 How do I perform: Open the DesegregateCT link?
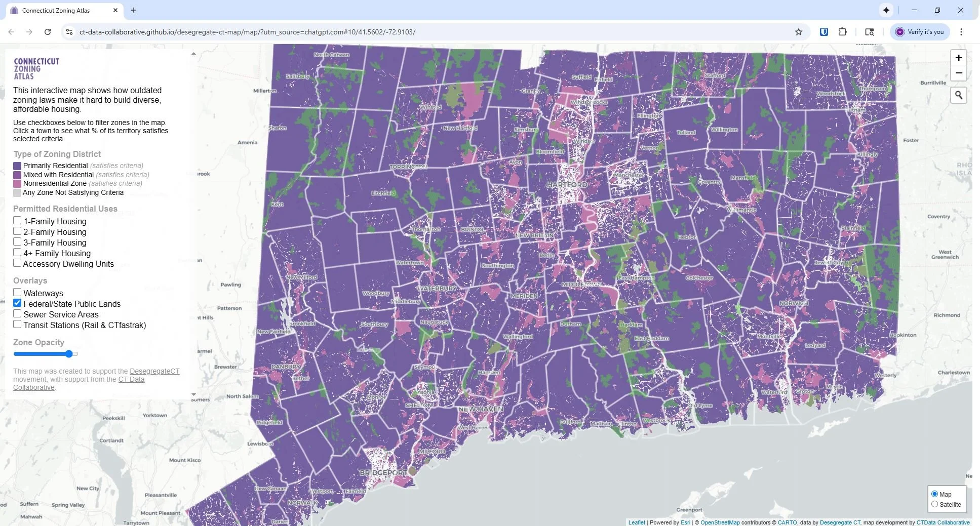coord(154,371)
